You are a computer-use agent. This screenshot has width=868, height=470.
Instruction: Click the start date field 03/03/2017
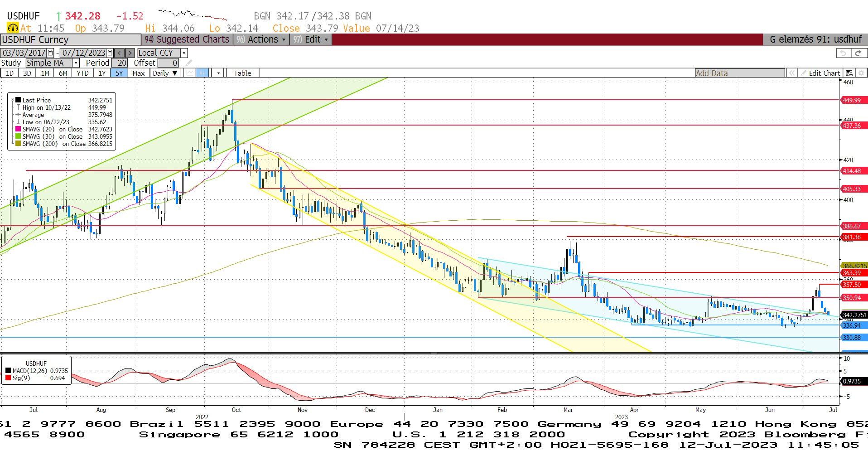24,53
